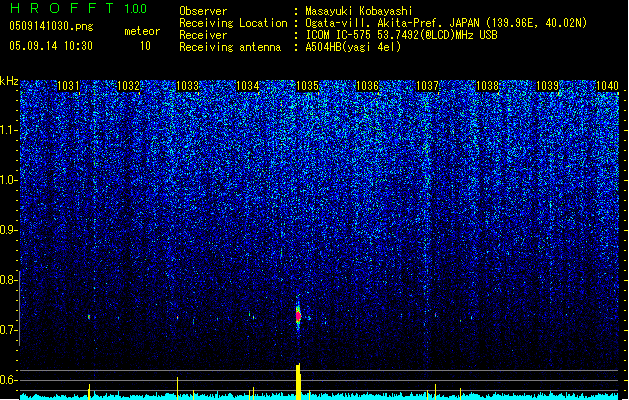Image resolution: width=629 pixels, height=400 pixels.
Task: Select the file name 0509141030.png
Action: point(51,26)
